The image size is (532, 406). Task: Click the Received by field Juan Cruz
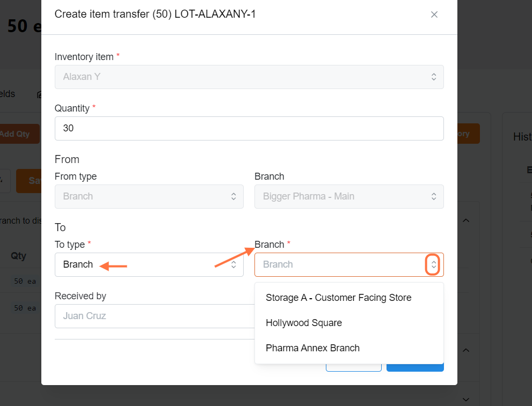[x=155, y=316]
